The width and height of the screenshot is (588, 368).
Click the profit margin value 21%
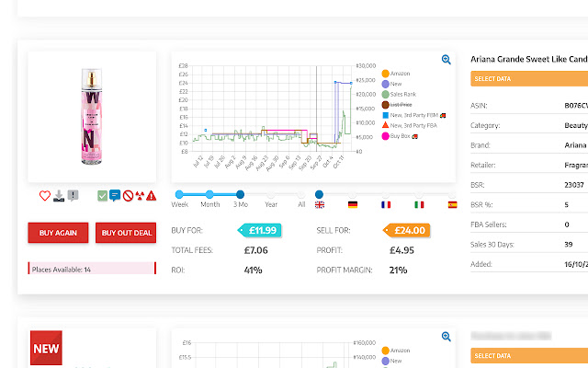398,270
